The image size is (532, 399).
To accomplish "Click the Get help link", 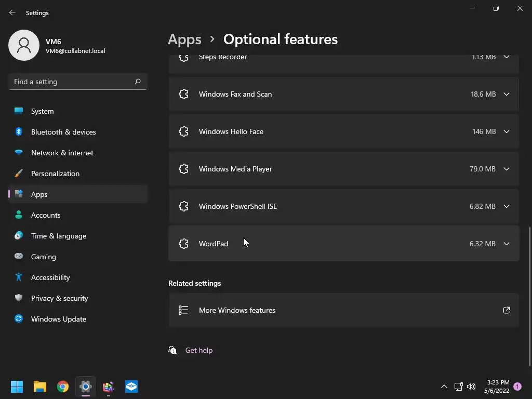I will (199, 350).
